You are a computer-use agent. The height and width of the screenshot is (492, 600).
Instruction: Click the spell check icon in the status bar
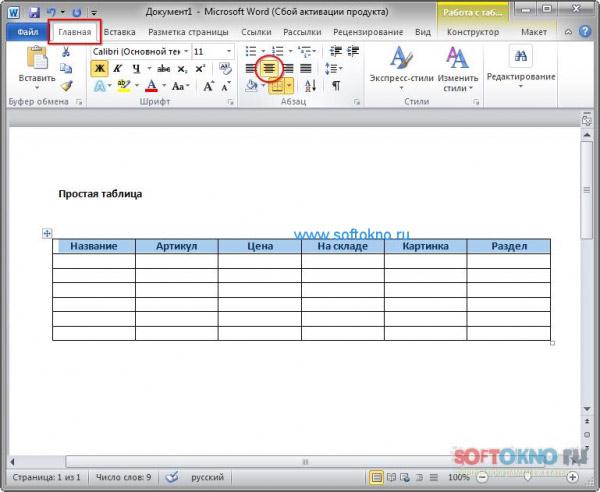(172, 478)
